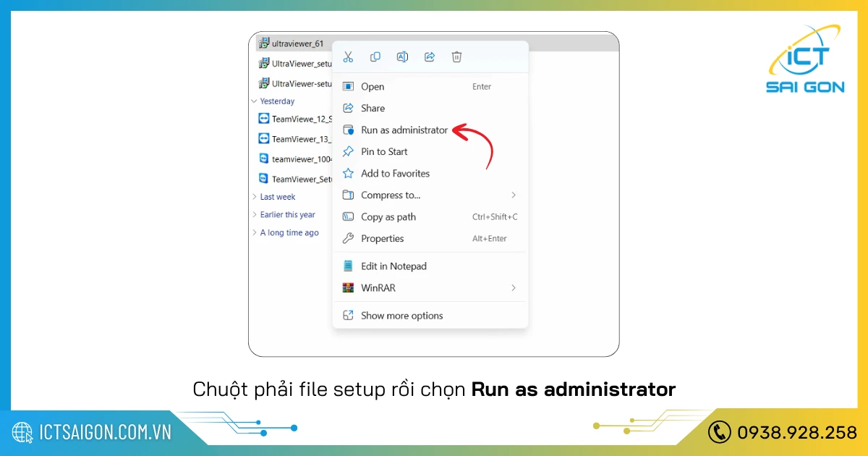The width and height of the screenshot is (868, 456).
Task: Click Show more options
Action: [x=430, y=316]
